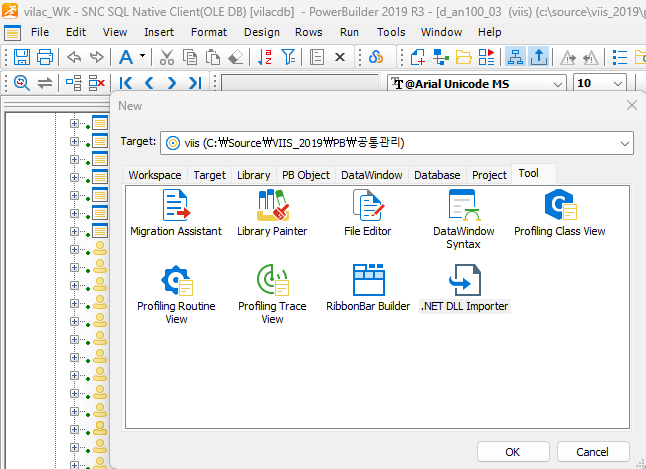
Task: Choose Profiling Trace View
Action: [272, 294]
